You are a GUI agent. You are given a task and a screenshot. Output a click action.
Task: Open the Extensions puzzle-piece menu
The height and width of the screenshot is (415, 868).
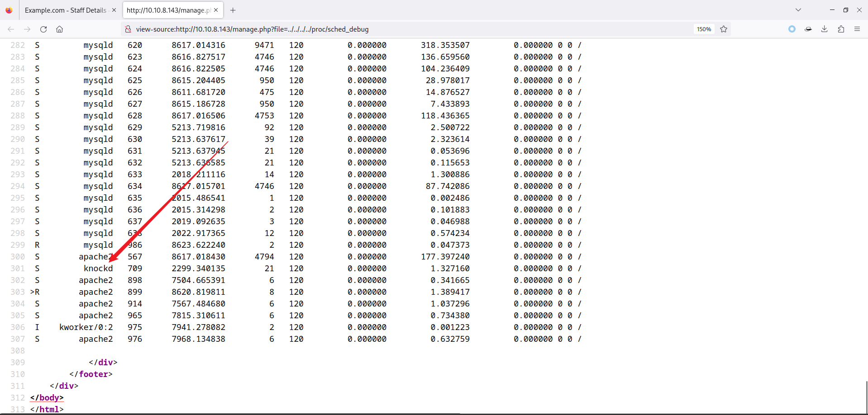[x=841, y=29]
